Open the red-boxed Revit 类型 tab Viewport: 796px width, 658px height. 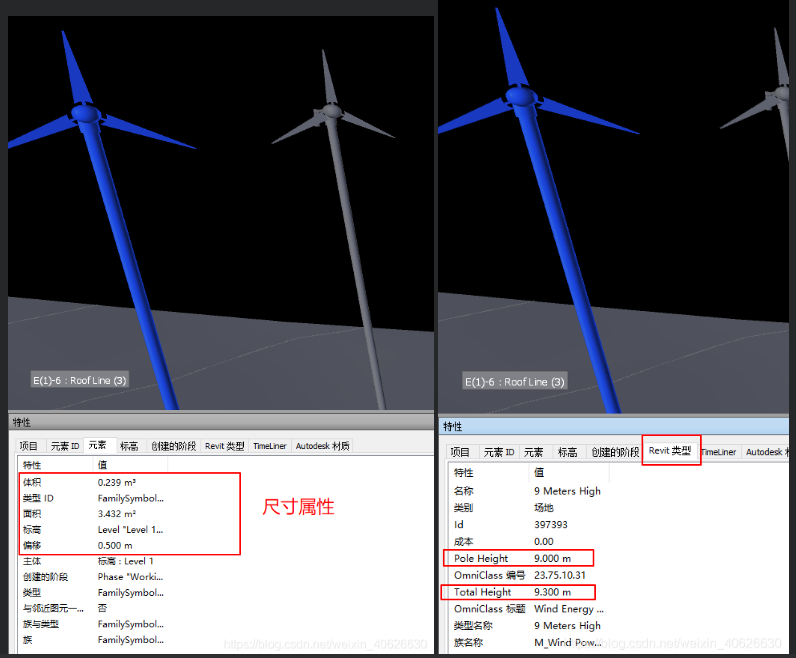tap(670, 451)
